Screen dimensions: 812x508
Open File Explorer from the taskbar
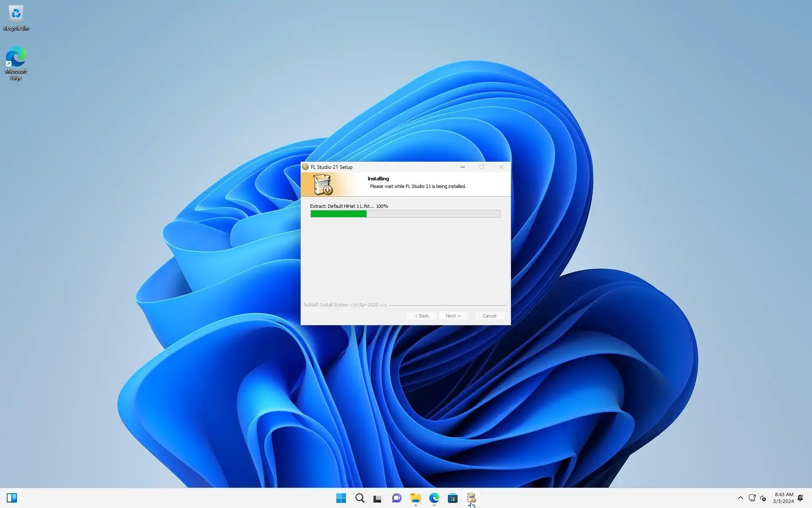click(x=415, y=498)
